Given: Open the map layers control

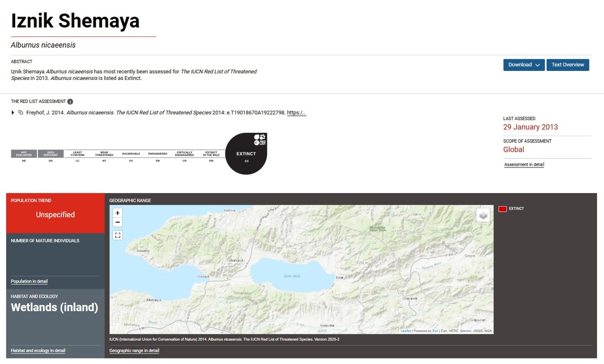Looking at the screenshot, I should [483, 215].
